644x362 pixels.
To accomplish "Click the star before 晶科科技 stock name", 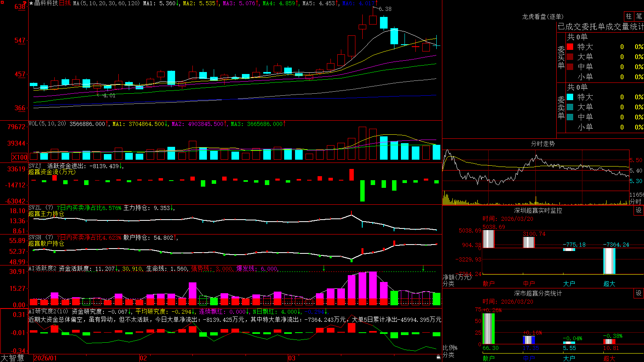I will coord(31,3).
